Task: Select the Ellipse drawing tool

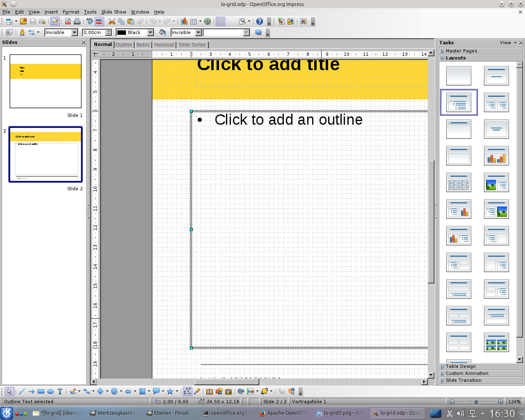Action: (x=50, y=391)
